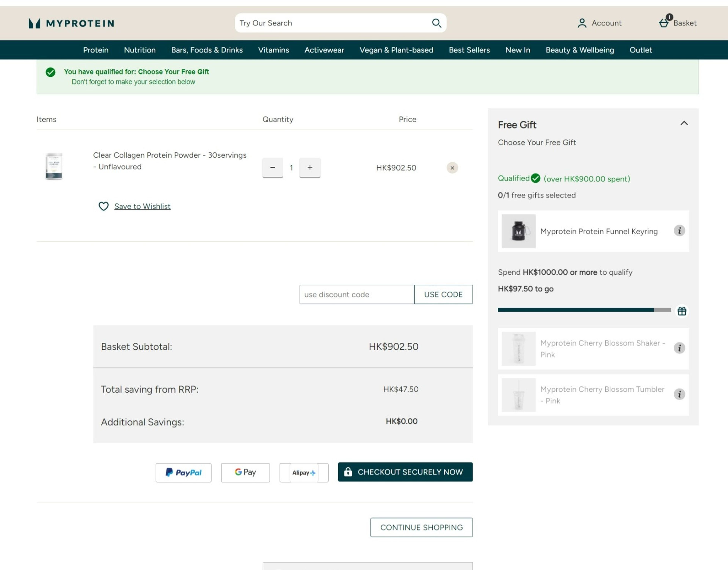Click the green qualified checkmark icon in banner
728x570 pixels.
click(50, 72)
